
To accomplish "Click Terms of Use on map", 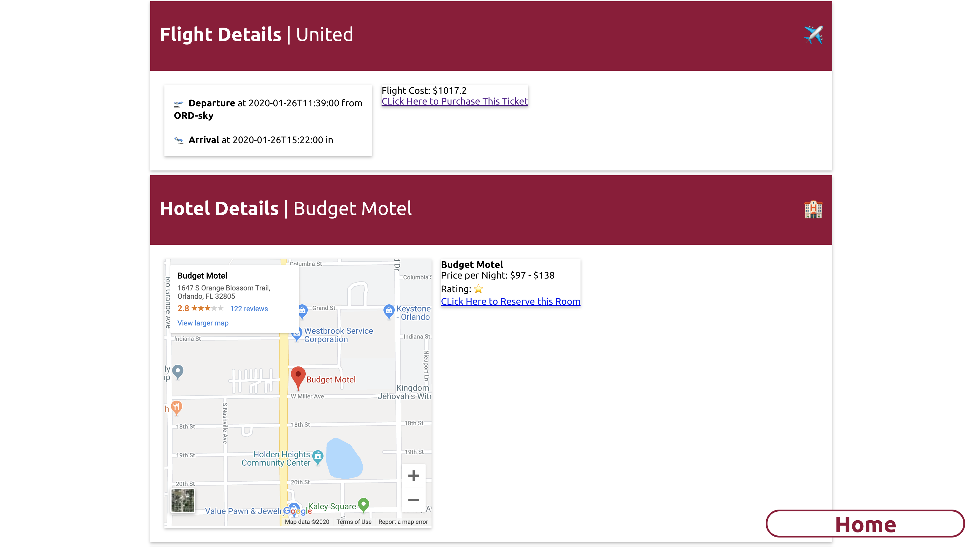I will pos(353,521).
